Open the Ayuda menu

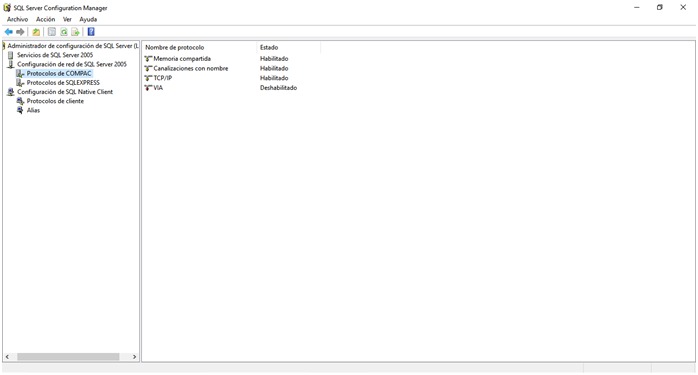click(88, 20)
